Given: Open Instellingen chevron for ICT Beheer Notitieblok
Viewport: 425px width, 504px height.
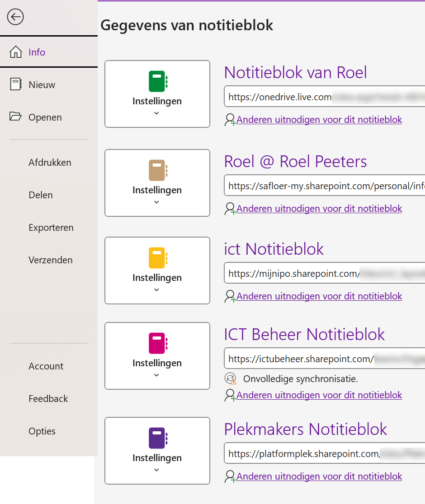Looking at the screenshot, I should tap(156, 375).
